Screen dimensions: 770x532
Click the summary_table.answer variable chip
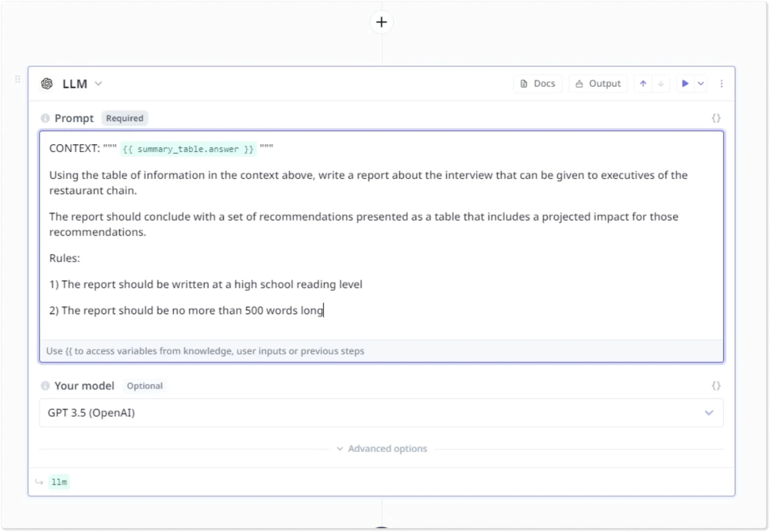188,149
